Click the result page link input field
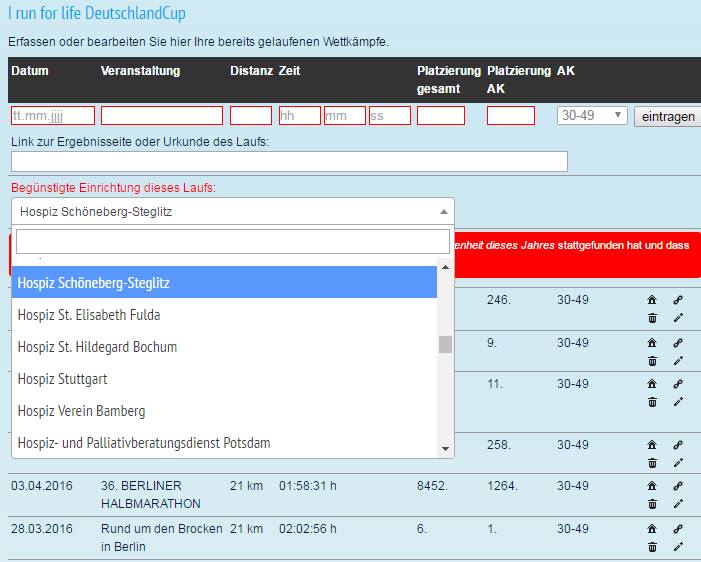This screenshot has height=562, width=701. coord(289,162)
